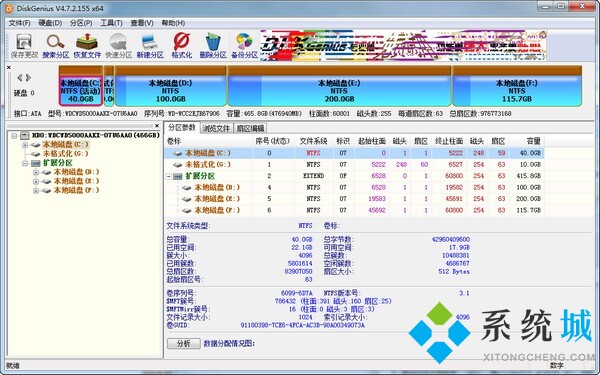
Task: Click the EXTEND file system cell
Action: pyautogui.click(x=313, y=176)
